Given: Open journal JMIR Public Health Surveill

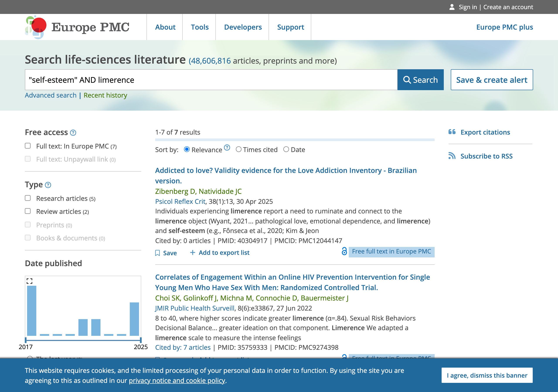Looking at the screenshot, I should (x=195, y=308).
